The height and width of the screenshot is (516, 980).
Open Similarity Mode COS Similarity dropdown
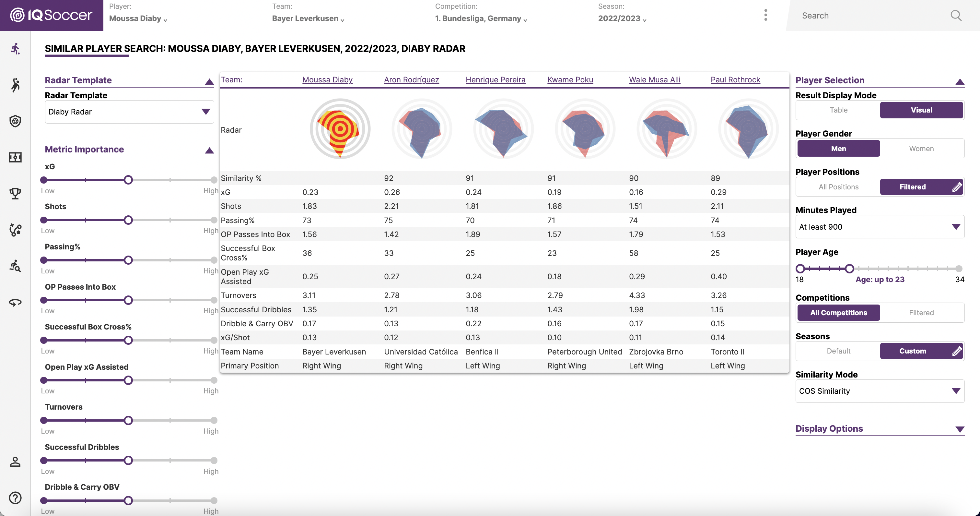pos(880,391)
